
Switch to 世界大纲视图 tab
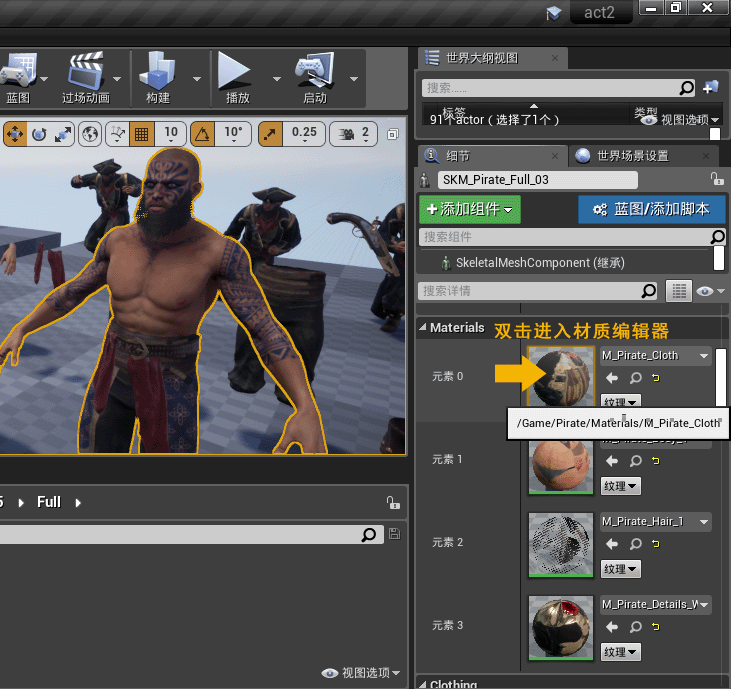pos(482,58)
